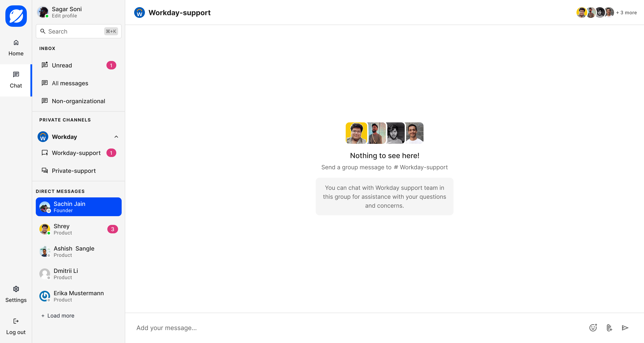Click the plus icon beside Load more
The width and height of the screenshot is (644, 343).
click(x=43, y=316)
